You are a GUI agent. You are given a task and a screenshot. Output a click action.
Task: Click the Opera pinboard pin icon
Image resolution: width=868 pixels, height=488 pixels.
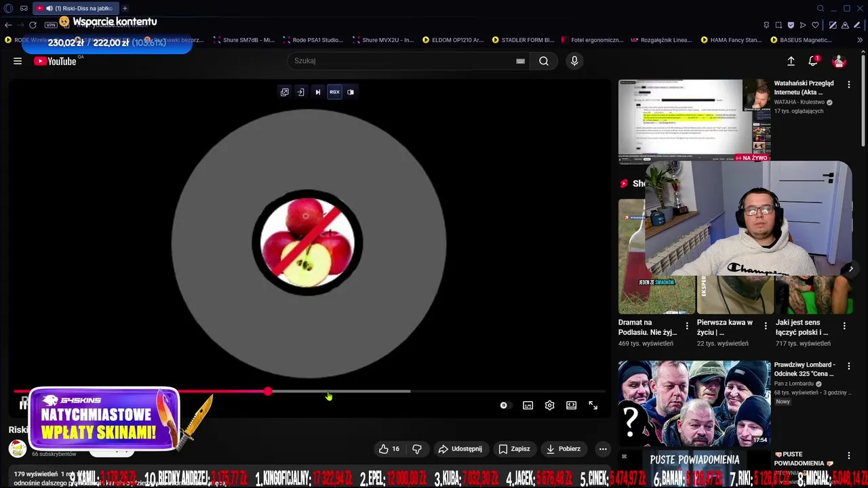[766, 25]
